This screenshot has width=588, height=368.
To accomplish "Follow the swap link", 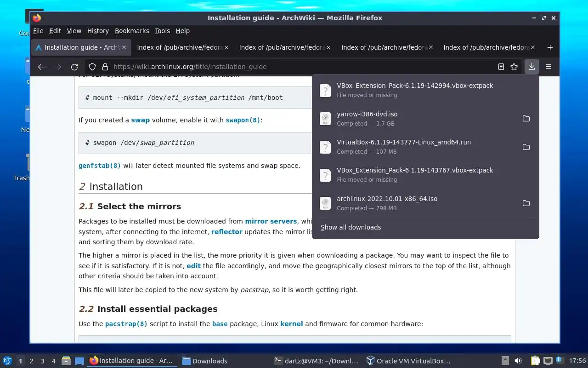I will pos(140,120).
